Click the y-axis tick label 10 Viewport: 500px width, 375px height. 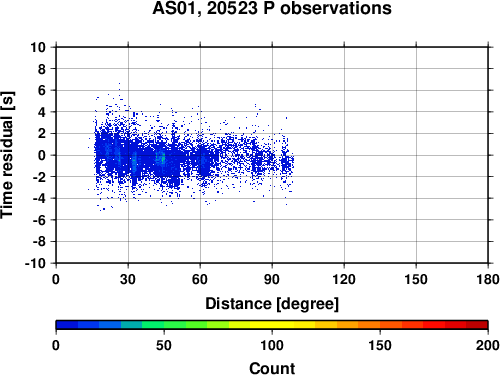click(38, 47)
